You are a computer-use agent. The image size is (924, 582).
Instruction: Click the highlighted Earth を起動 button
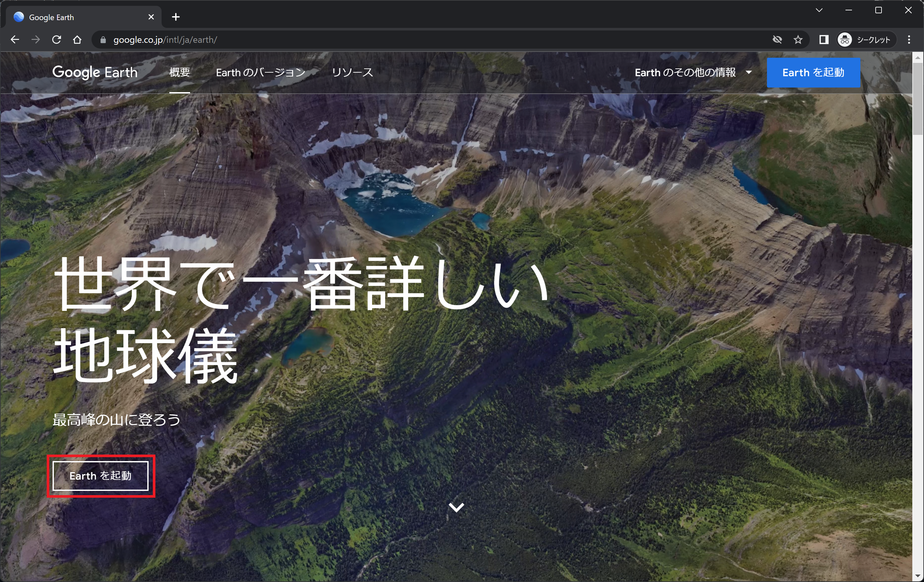(101, 476)
